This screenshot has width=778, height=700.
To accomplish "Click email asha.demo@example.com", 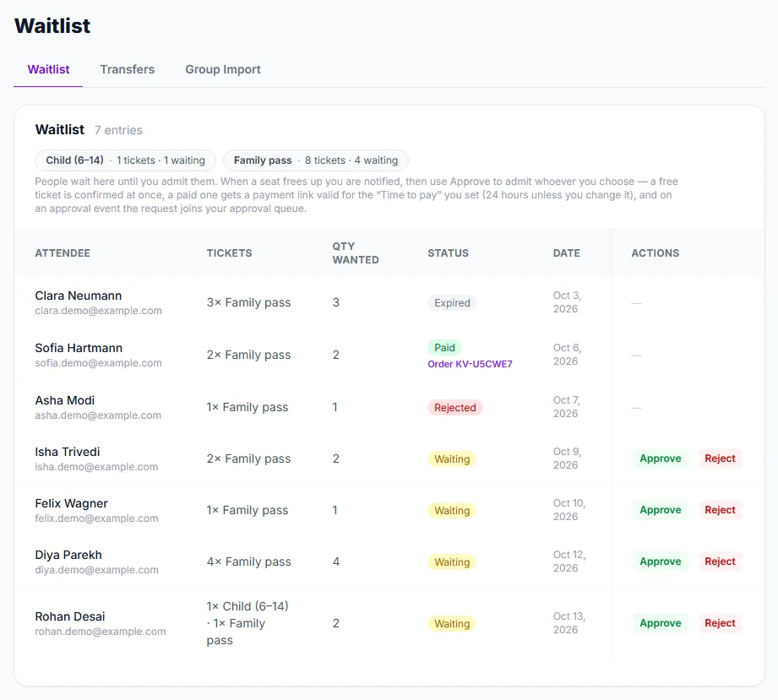I will [98, 415].
